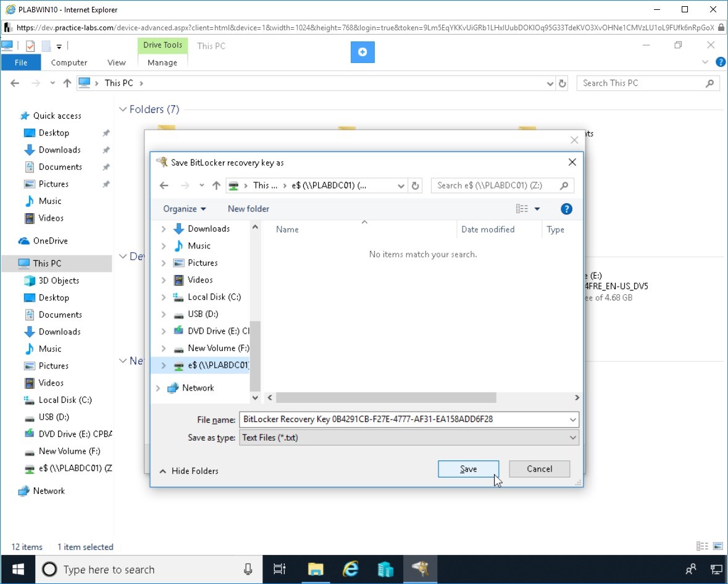Refresh the save dialog location
This screenshot has height=584, width=728.
point(415,186)
